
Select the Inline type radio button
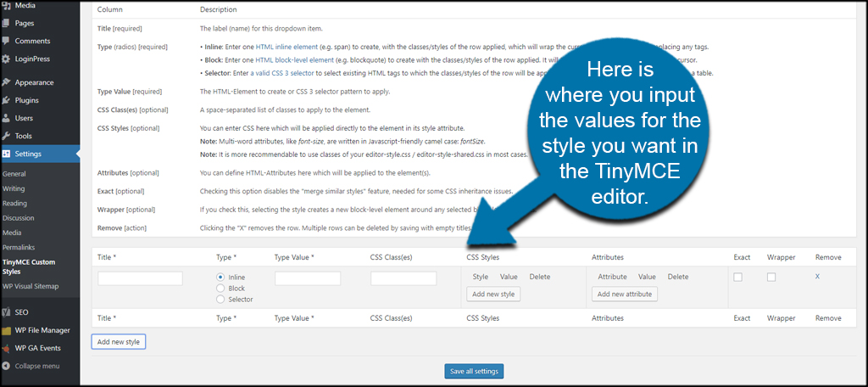[220, 277]
